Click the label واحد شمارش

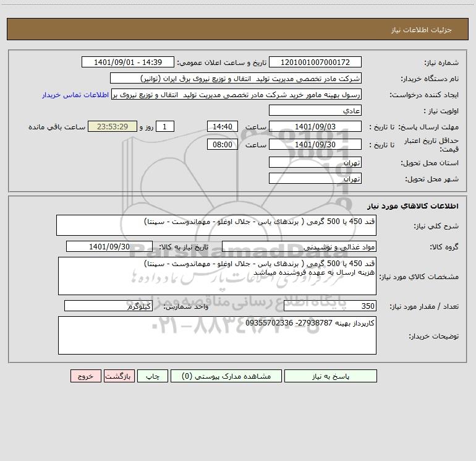[x=186, y=306]
